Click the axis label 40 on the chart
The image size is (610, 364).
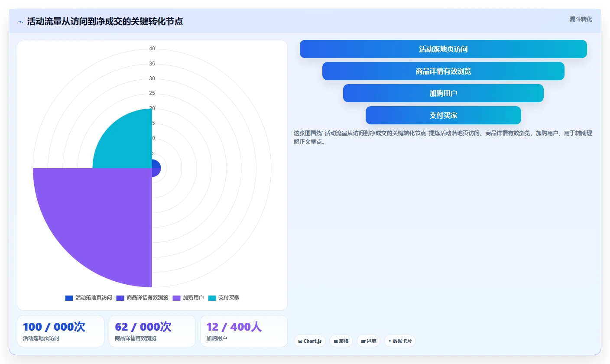pyautogui.click(x=152, y=49)
